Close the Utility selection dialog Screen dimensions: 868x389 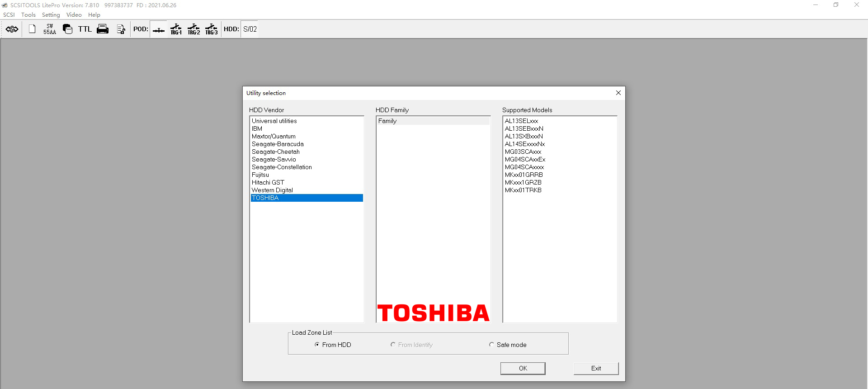point(618,93)
